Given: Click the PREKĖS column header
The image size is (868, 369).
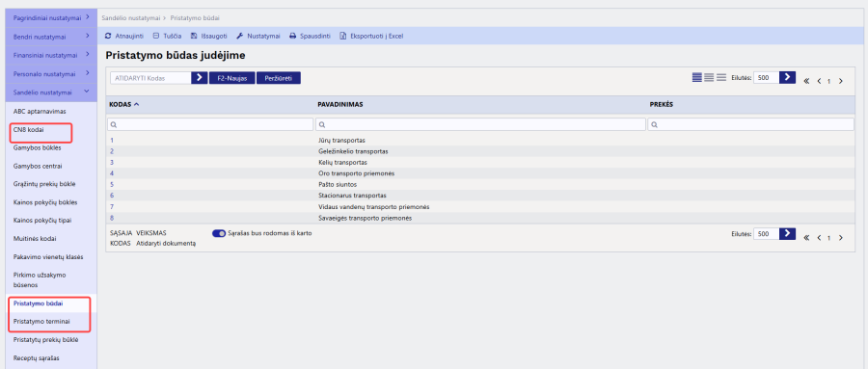Looking at the screenshot, I should coord(661,104).
